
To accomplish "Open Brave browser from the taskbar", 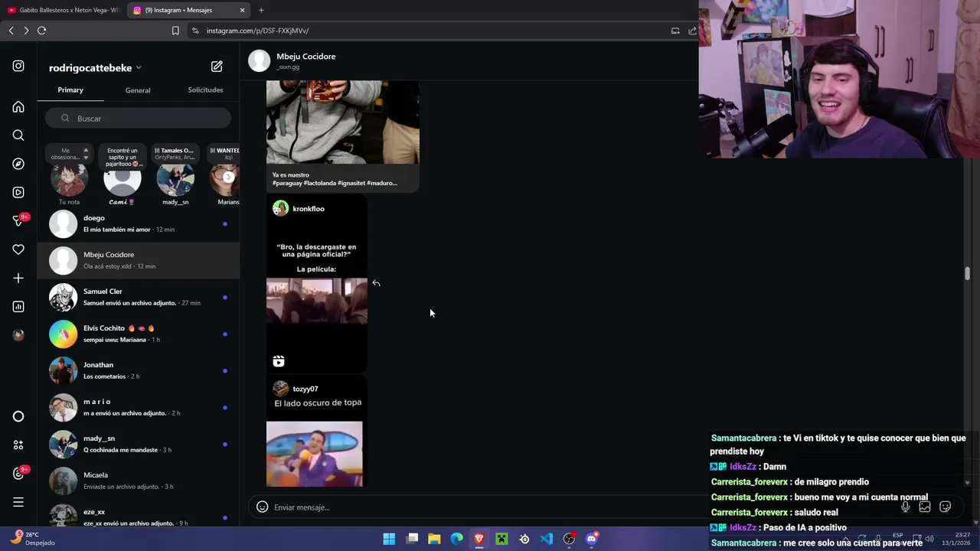I will coord(479,539).
